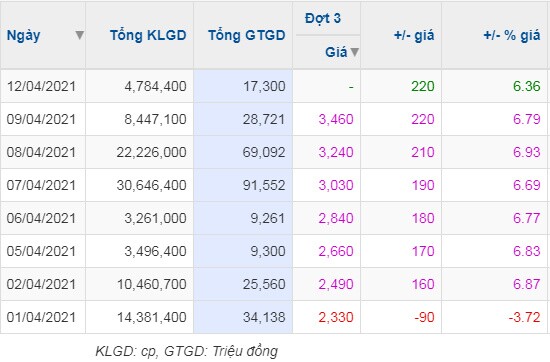Click the price 2,840 in 06/04/2021 row
Image resolution: width=550 pixels, height=362 pixels.
tap(336, 218)
